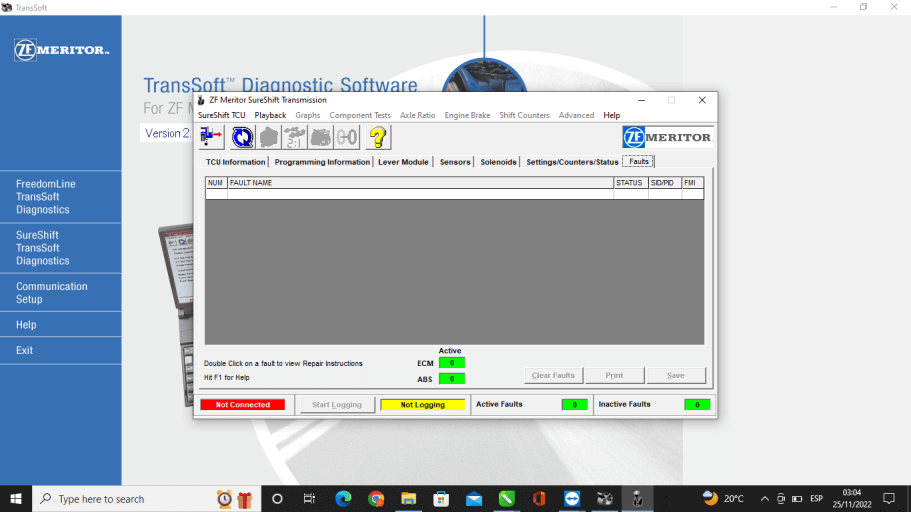Switch to the TCU Information tab
This screenshot has height=512, width=911.
(236, 162)
